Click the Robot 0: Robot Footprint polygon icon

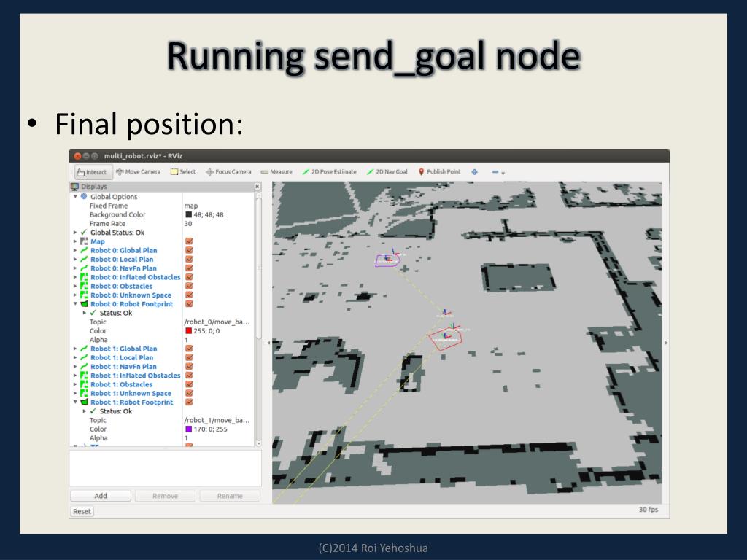coord(85,304)
